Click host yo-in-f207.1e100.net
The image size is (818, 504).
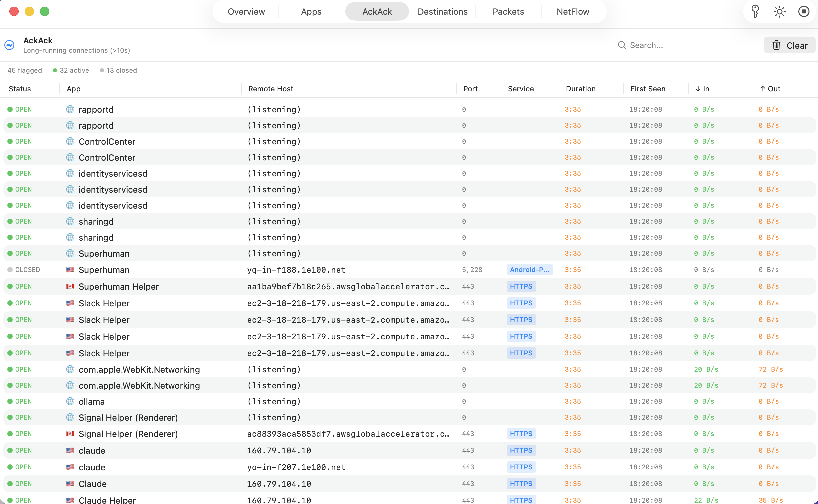(296, 467)
